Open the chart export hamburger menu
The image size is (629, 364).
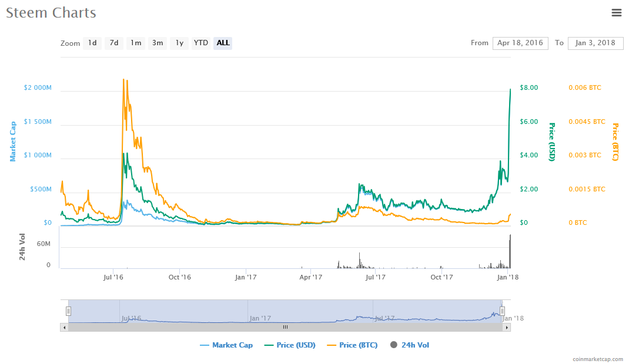point(616,12)
